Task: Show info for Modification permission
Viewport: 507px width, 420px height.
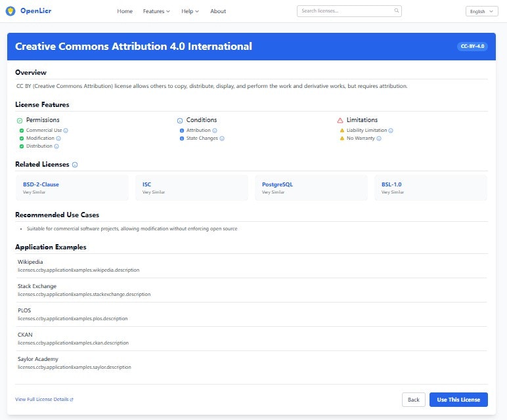Action: pyautogui.click(x=58, y=138)
